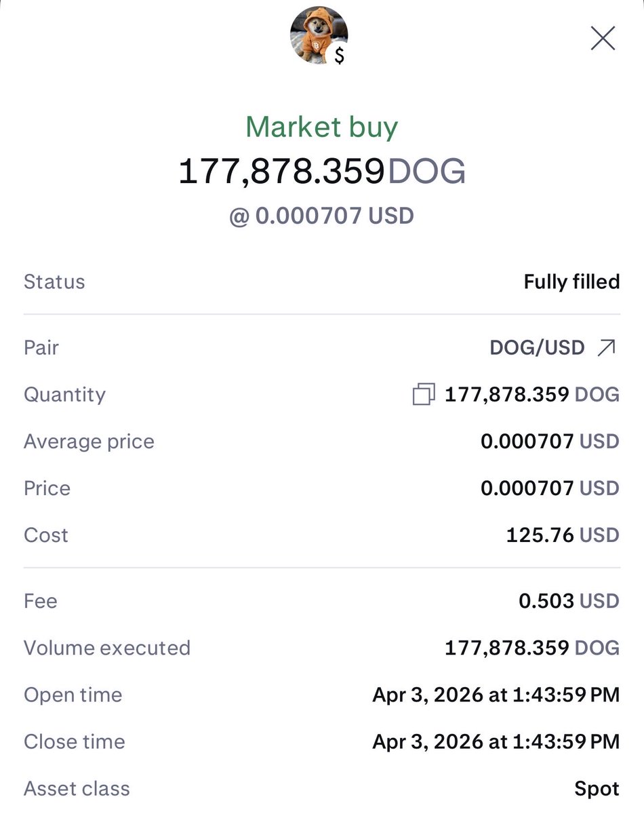Tap the DOG coin avatar image
644x814 pixels.
coord(317,34)
